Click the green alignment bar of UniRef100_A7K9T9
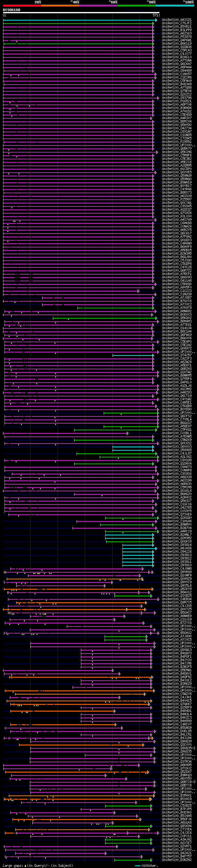 tap(116, 308)
